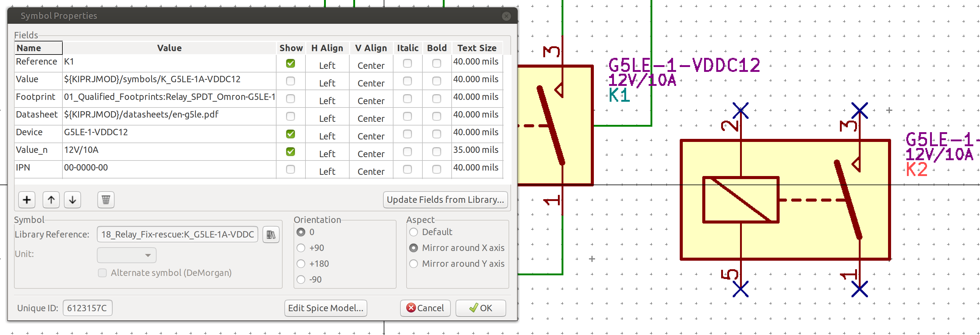Click the no-connect marker on K2 pin 5
The width and height of the screenshot is (980, 335).
pyautogui.click(x=740, y=289)
